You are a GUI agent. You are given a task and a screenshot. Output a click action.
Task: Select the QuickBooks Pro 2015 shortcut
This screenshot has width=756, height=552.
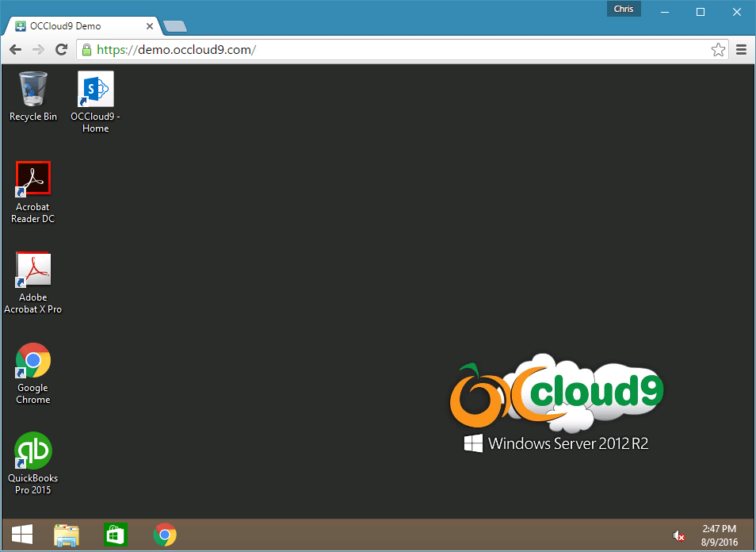click(32, 463)
